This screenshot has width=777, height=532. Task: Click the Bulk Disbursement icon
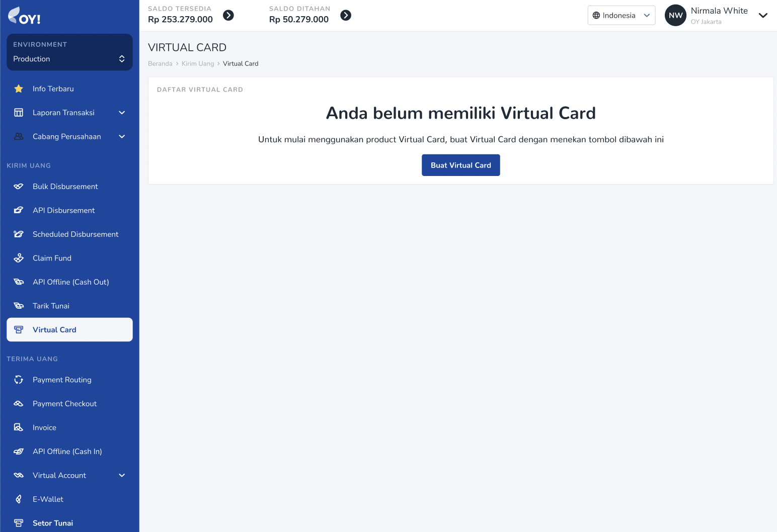tap(19, 187)
